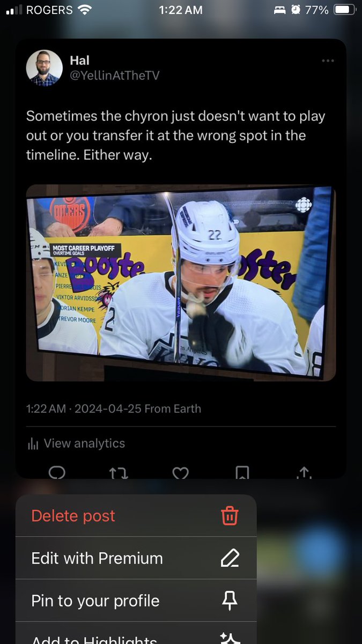Open the three-dot more options icon
The image size is (362, 644).
[328, 61]
